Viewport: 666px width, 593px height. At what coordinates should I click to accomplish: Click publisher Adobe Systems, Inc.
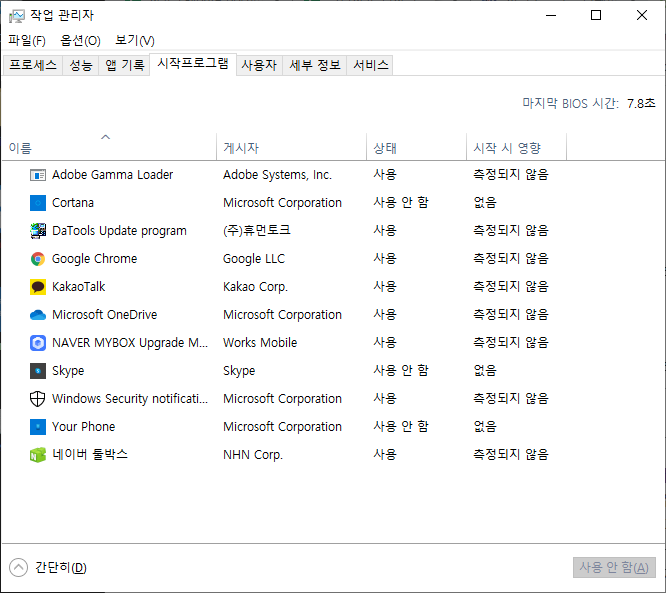pos(277,175)
